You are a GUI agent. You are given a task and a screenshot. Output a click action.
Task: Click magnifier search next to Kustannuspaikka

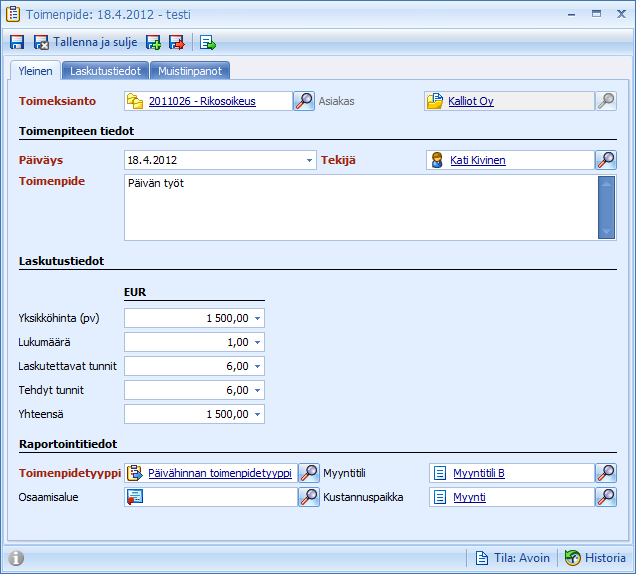tap(606, 497)
